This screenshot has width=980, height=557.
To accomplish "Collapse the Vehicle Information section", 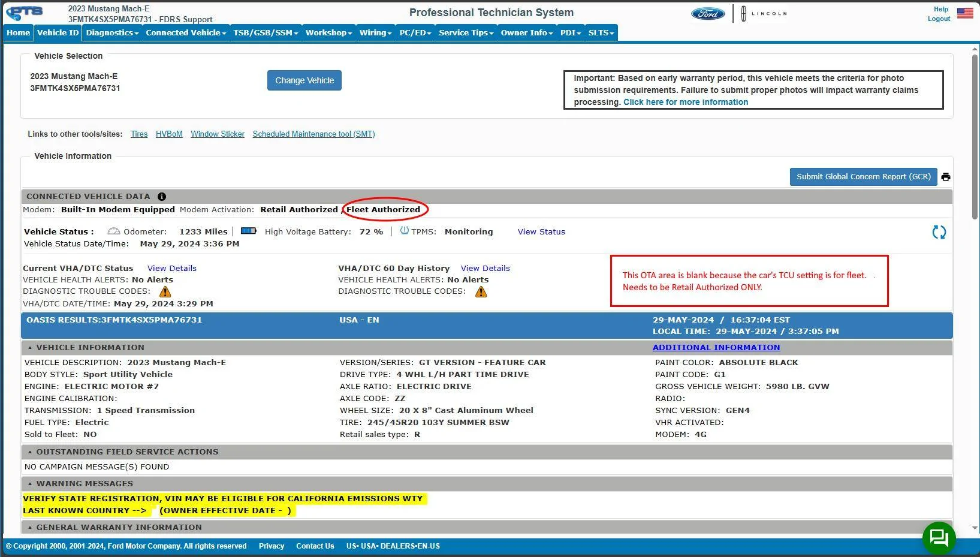I will click(30, 348).
